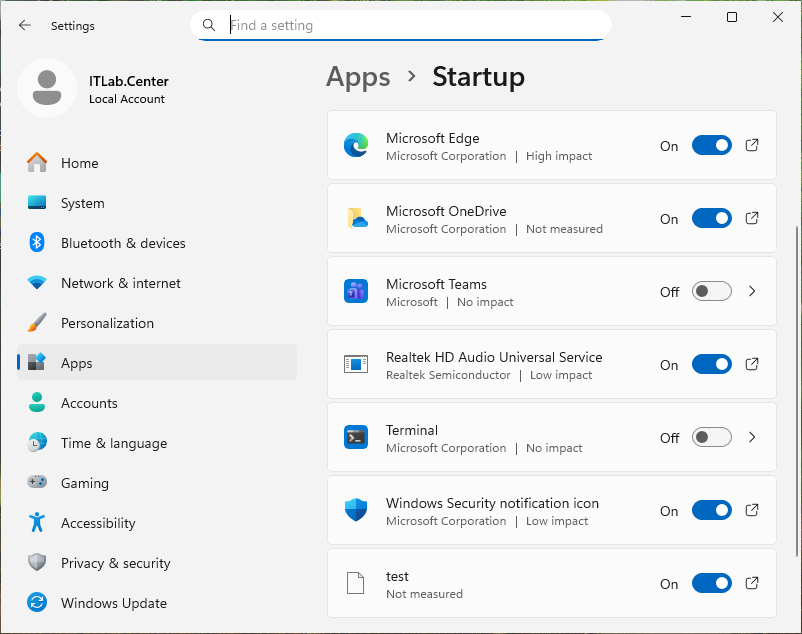Click the Microsoft OneDrive cloud icon
Image resolution: width=802 pixels, height=634 pixels.
[x=356, y=219]
